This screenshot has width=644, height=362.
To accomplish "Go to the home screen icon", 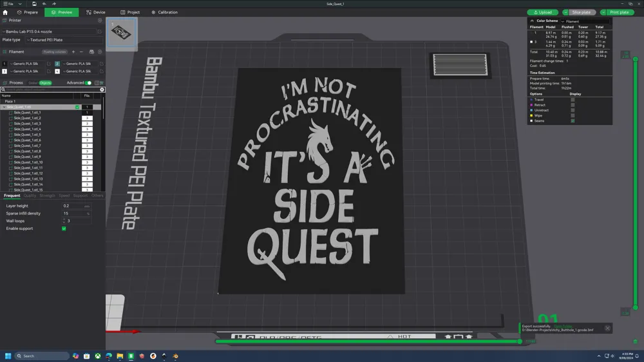I will [5, 12].
